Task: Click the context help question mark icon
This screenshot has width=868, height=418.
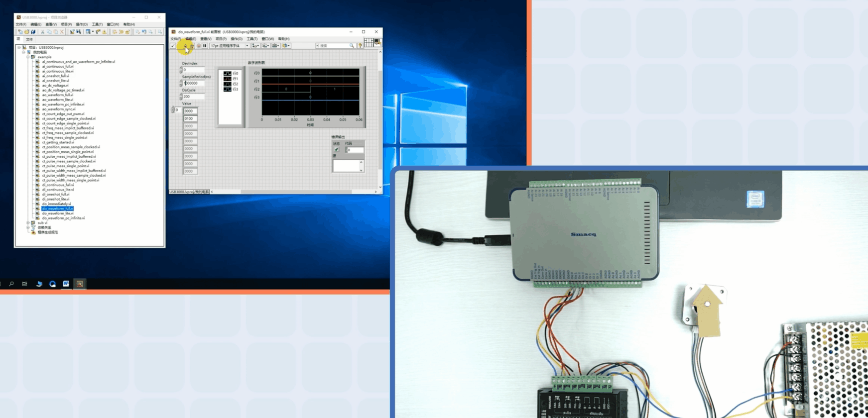Action: (360, 46)
